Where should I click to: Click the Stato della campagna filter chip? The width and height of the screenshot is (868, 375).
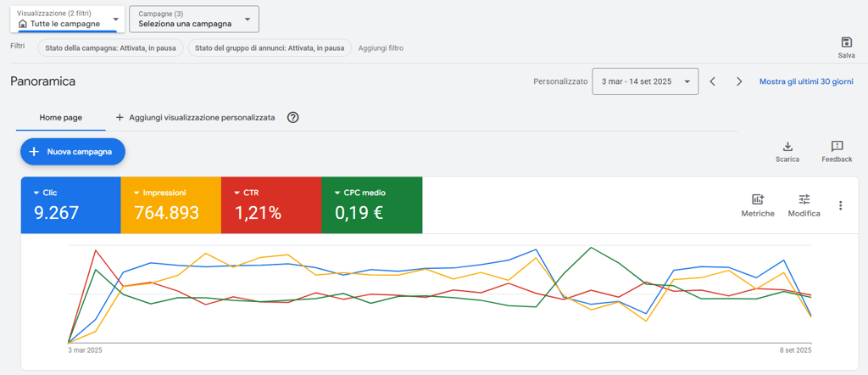click(110, 48)
